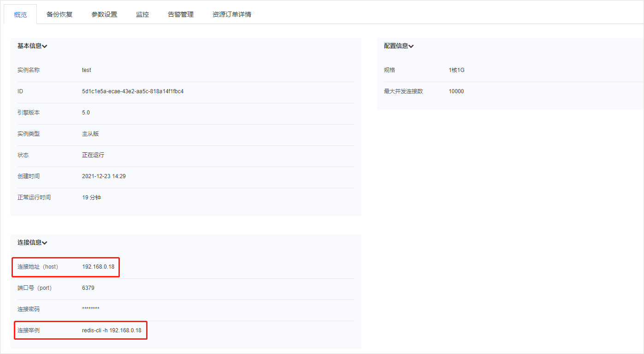Click the 基本信息 section heading
Screen dimensions: 644x354
[30, 46]
